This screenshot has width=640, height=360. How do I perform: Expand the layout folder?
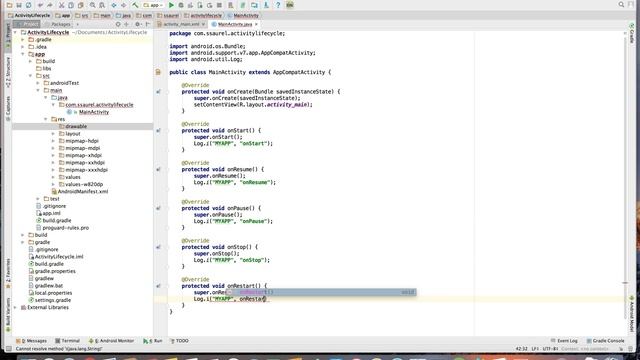pos(53,134)
